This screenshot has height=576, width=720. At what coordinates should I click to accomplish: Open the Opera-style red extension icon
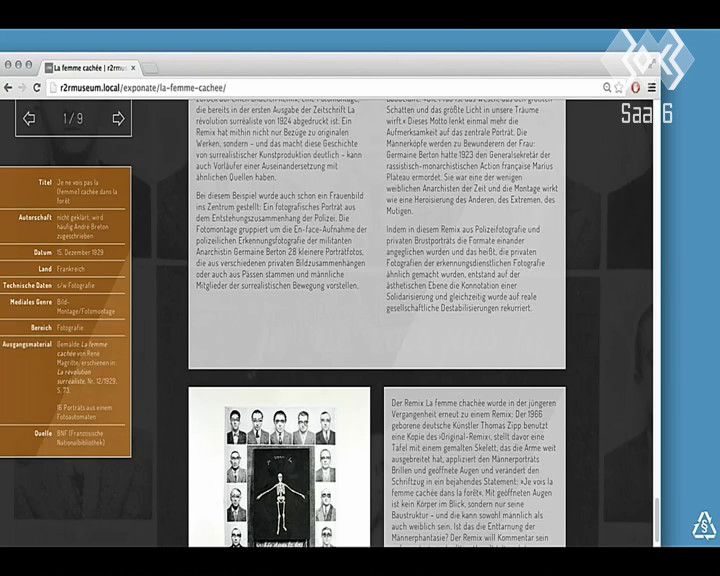click(x=636, y=87)
